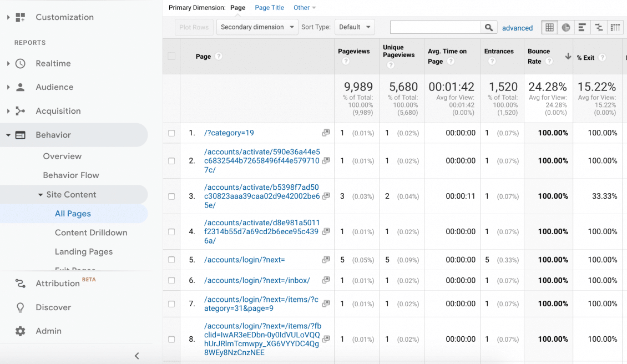The width and height of the screenshot is (627, 364).
Task: Open /accounts/login/?next= in new window icon
Action: (326, 260)
